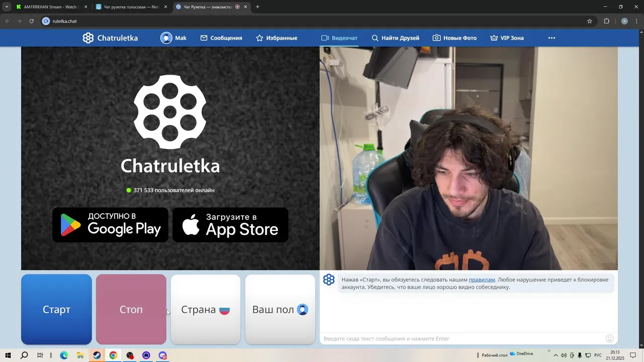Image resolution: width=644 pixels, height=362 pixels.
Task: Open the Chrome profile avatar
Action: pos(624,21)
